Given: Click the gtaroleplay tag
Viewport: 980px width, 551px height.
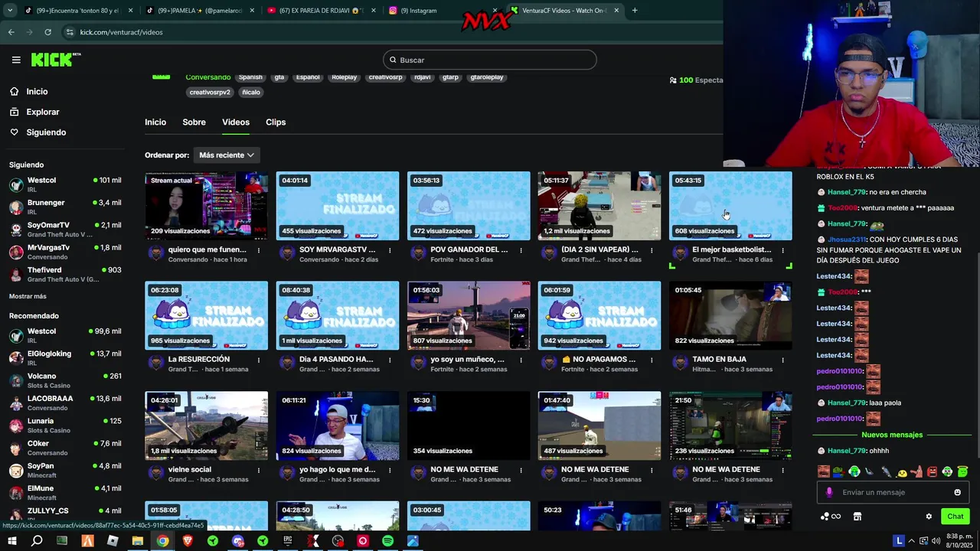Looking at the screenshot, I should point(487,77).
